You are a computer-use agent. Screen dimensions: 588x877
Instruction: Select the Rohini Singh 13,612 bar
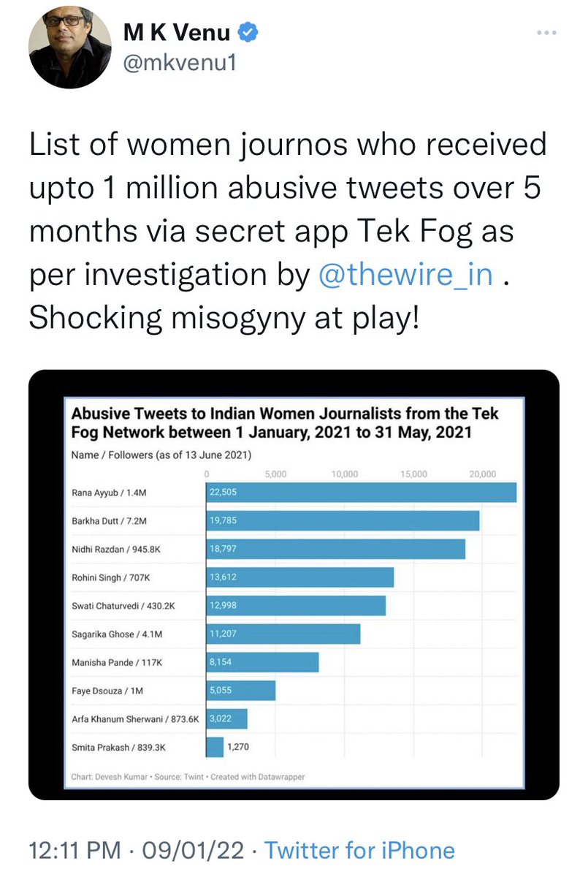coord(300,577)
